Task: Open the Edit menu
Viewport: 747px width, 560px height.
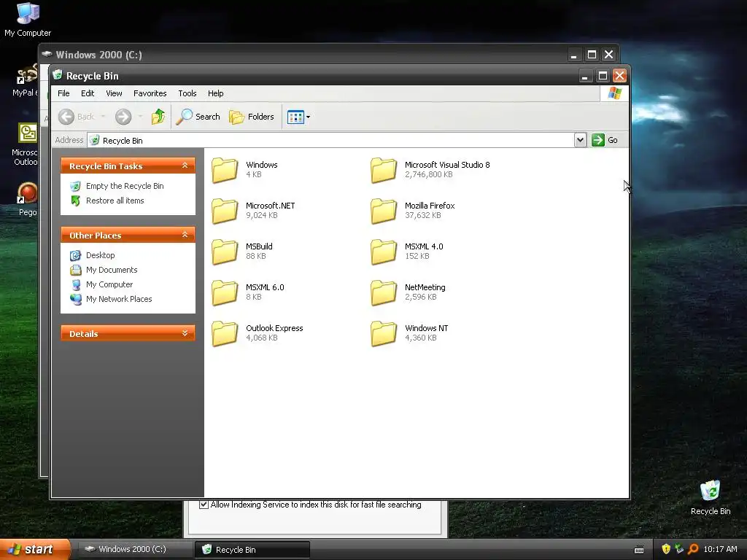Action: 88,93
